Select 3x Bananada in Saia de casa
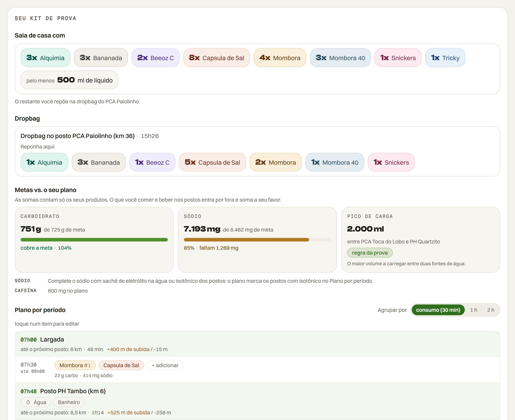Image resolution: width=515 pixels, height=420 pixels. pos(101,58)
